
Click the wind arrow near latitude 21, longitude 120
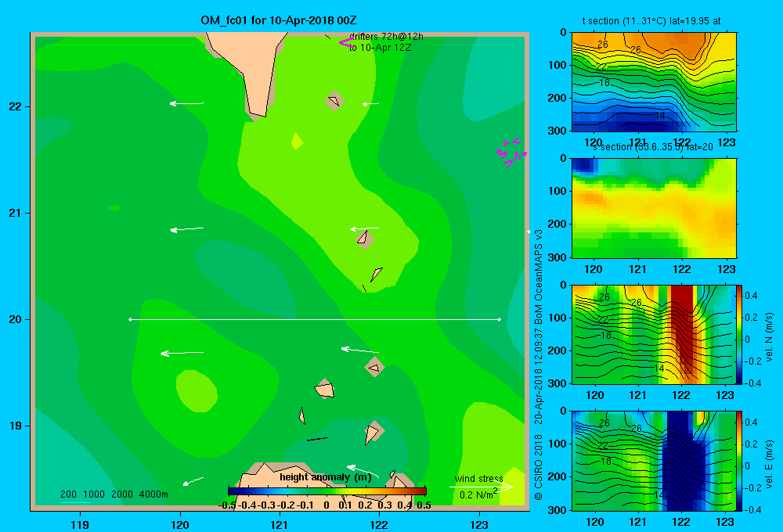187,229
